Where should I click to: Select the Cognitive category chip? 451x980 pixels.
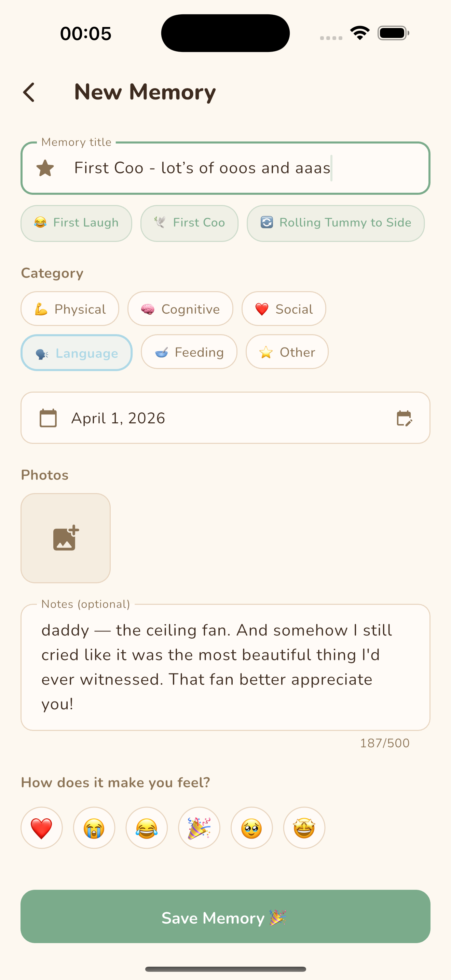tap(180, 309)
